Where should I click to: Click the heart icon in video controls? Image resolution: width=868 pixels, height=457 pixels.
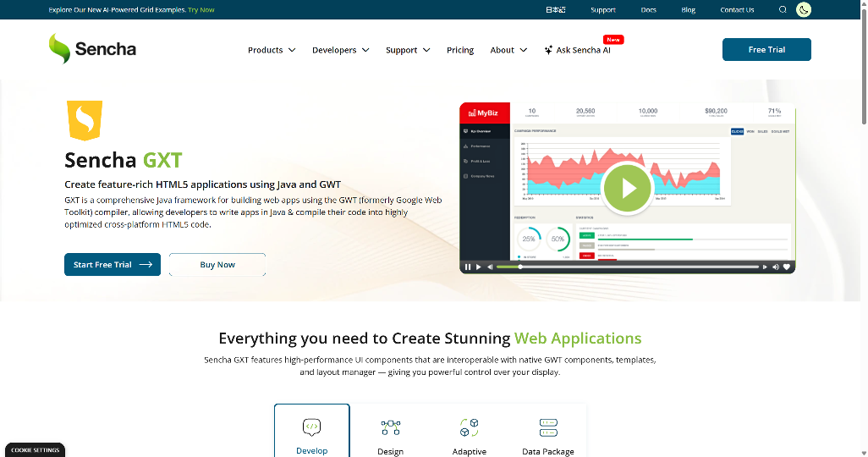[787, 267]
